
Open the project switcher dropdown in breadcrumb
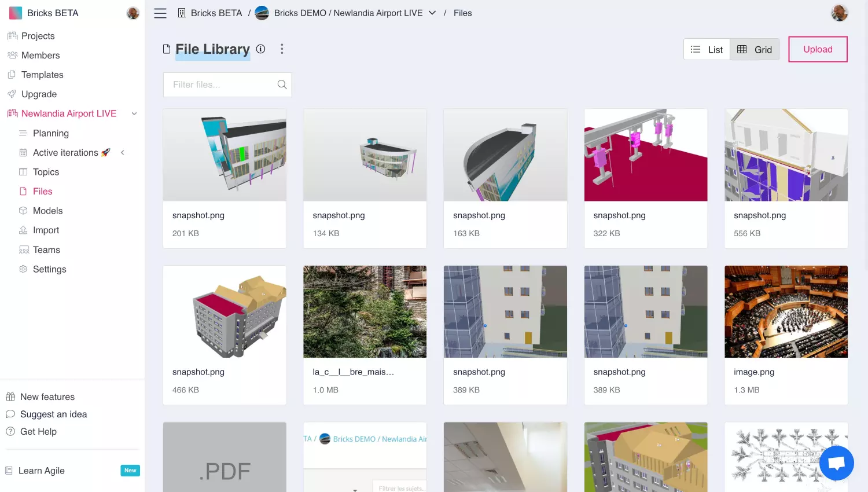[x=432, y=13]
